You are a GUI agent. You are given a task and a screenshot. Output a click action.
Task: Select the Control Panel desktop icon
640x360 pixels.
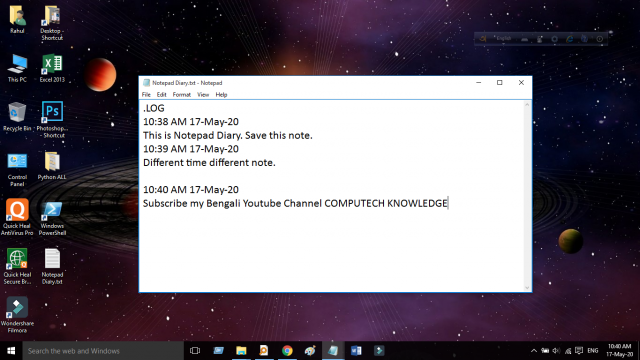(17, 169)
